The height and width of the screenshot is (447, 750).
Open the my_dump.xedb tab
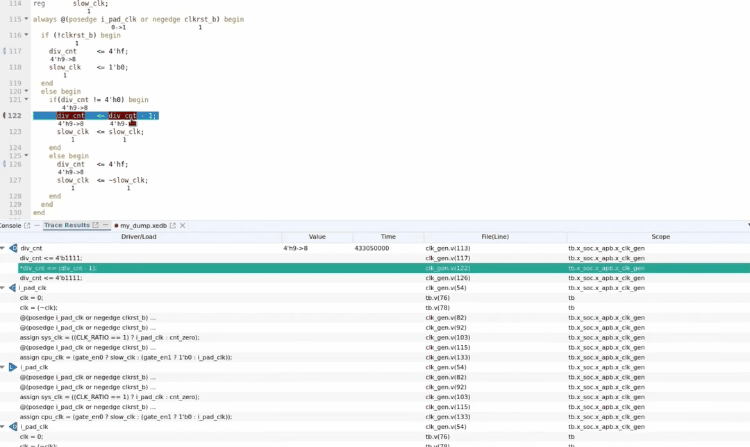pos(142,226)
